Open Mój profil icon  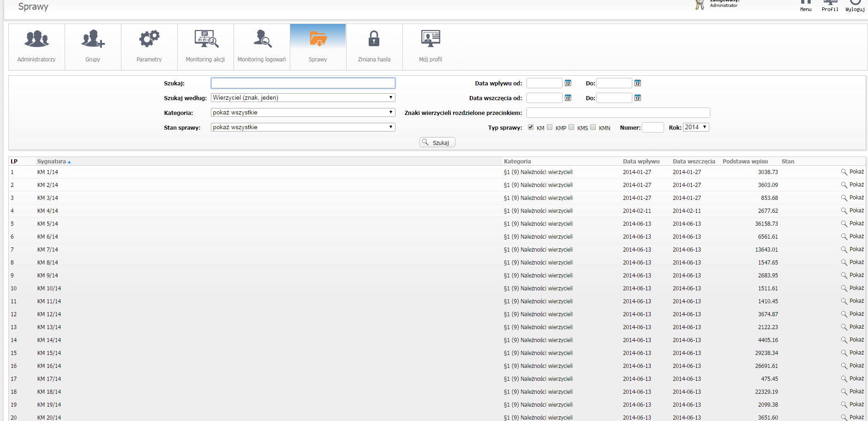click(x=430, y=39)
